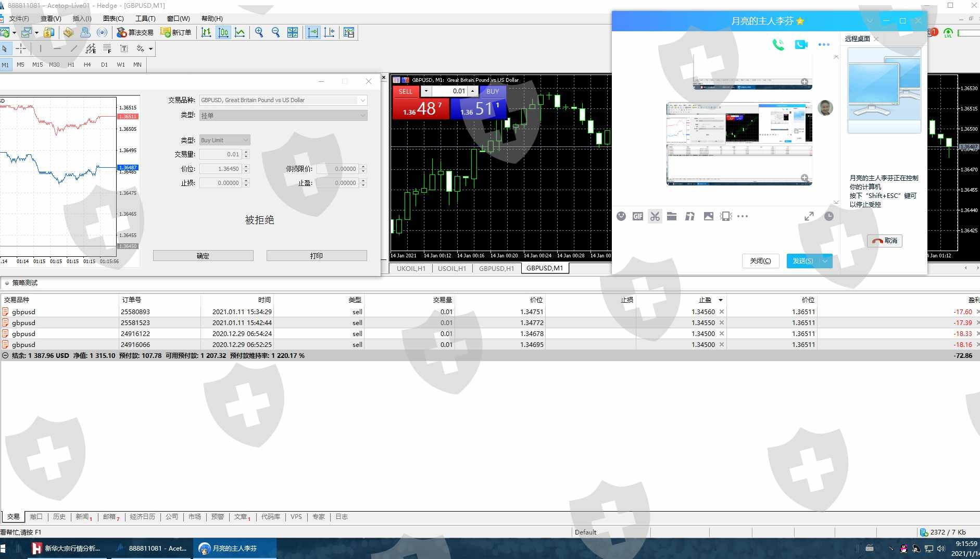Viewport: 980px width, 559px height.
Task: Open chat message history clock icon
Action: click(x=828, y=216)
